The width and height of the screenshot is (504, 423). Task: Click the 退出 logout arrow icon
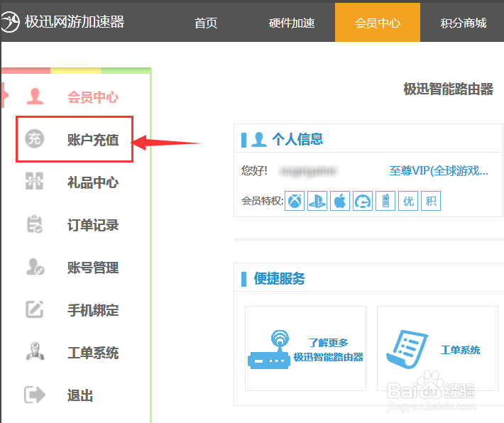tap(35, 395)
